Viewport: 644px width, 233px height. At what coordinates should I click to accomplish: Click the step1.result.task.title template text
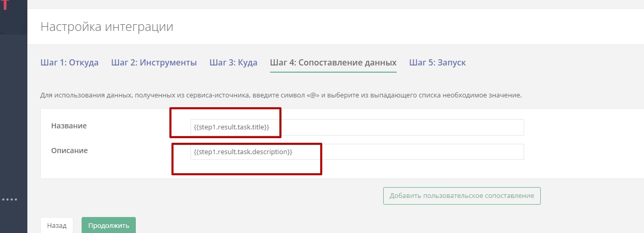231,127
